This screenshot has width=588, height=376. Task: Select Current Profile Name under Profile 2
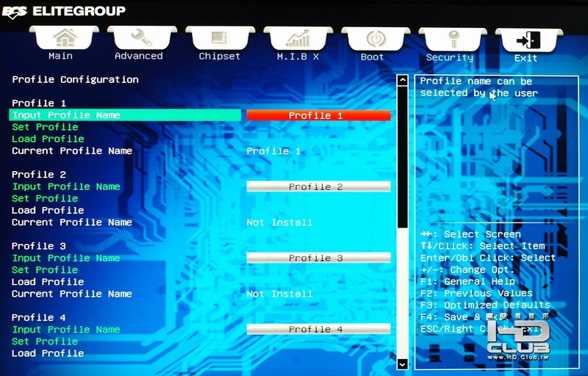72,223
